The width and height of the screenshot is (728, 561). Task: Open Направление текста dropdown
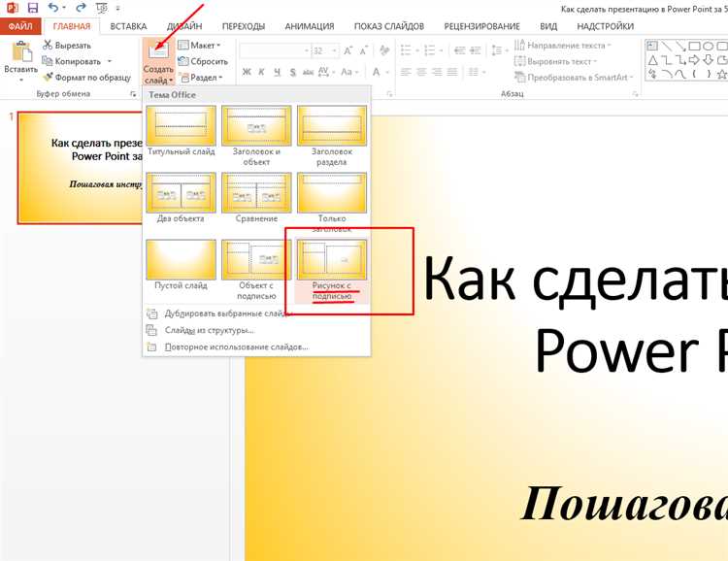pyautogui.click(x=562, y=45)
